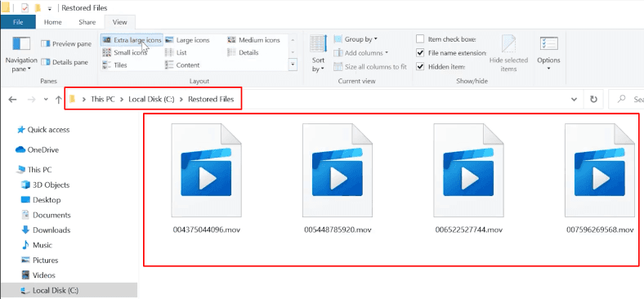Uncheck File name extensions checkbox
The height and width of the screenshot is (299, 644).
(420, 53)
